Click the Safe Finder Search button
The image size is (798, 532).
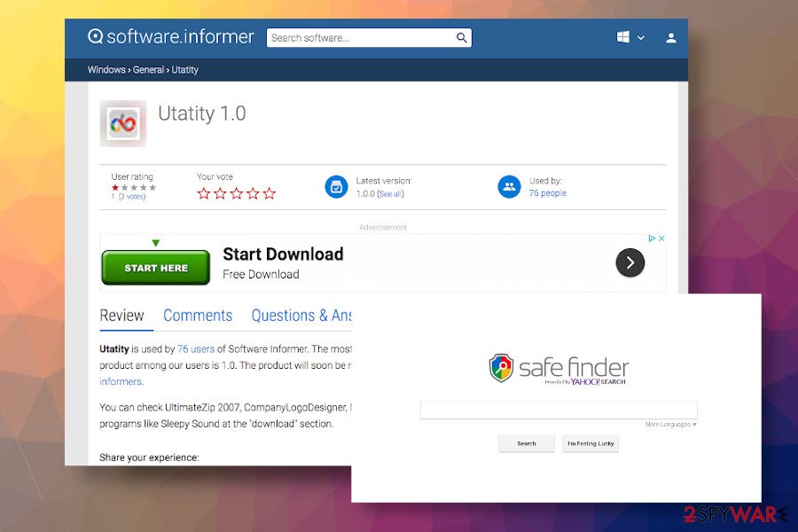[526, 444]
